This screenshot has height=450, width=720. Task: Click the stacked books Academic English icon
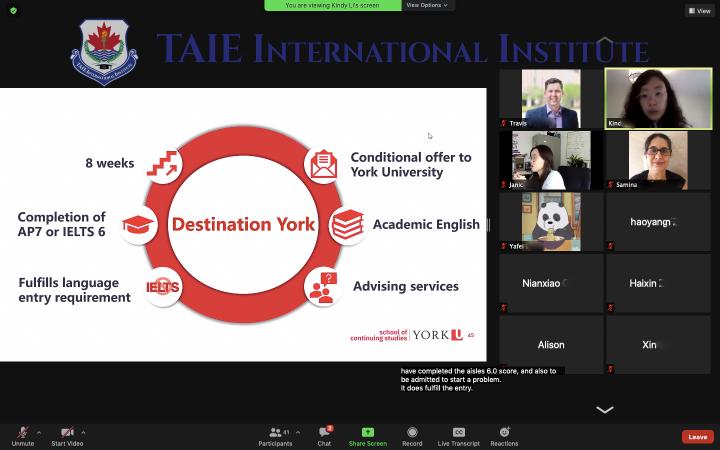click(x=348, y=225)
